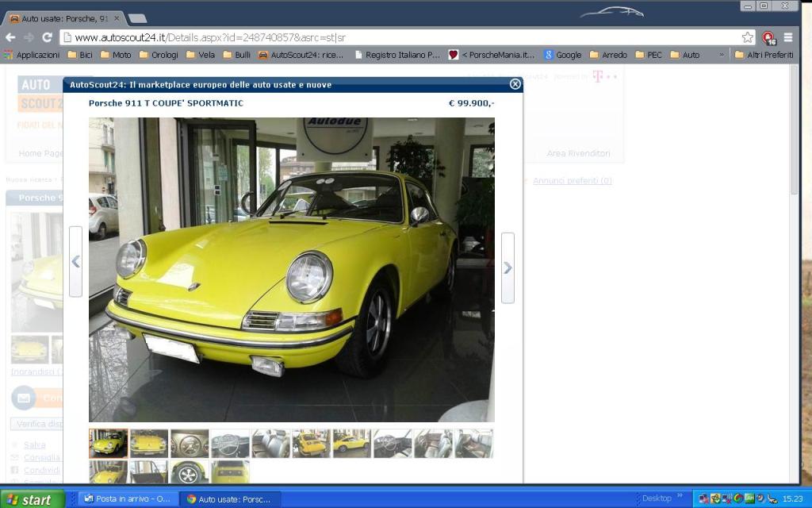The height and width of the screenshot is (508, 812).
Task: Open the 'Home Page' menu item
Action: pyautogui.click(x=40, y=153)
